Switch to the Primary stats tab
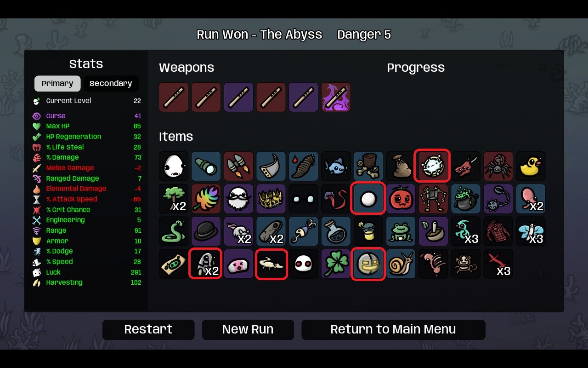The height and width of the screenshot is (368, 588). point(57,83)
